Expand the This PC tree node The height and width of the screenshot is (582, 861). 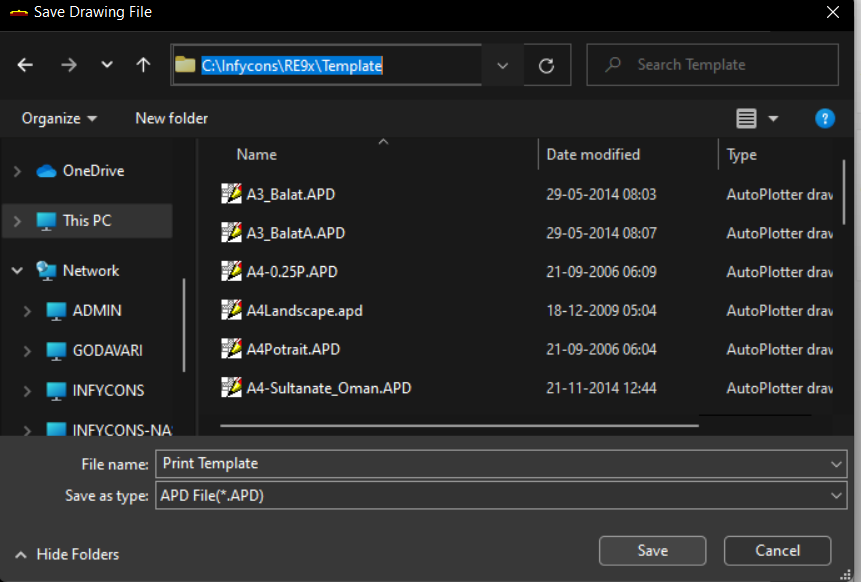coord(17,221)
